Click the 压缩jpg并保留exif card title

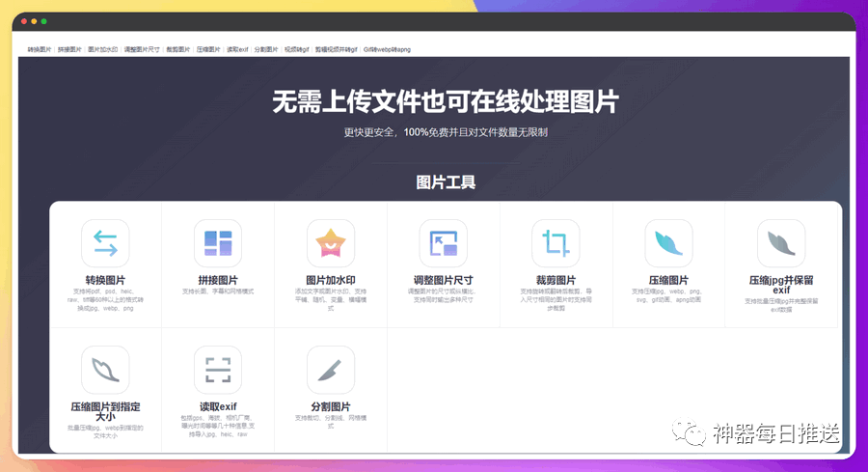coord(781,285)
